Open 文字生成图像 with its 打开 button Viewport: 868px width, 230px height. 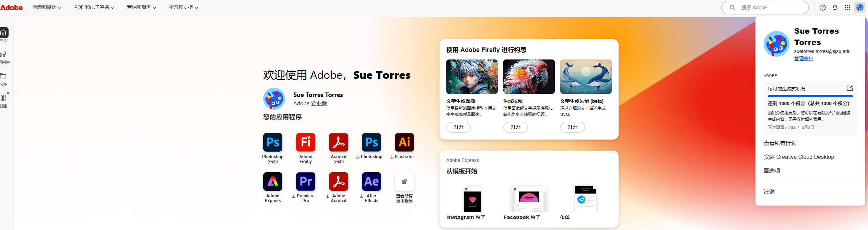(x=459, y=127)
